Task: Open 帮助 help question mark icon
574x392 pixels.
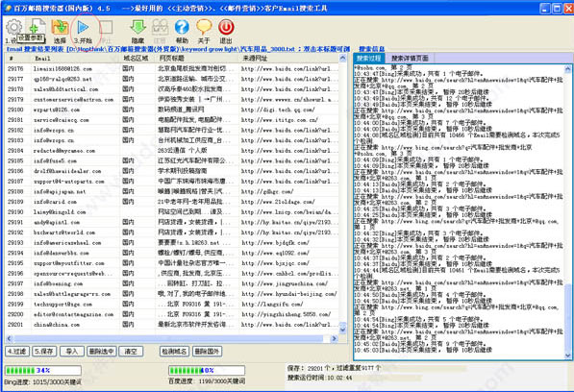Action: (x=182, y=28)
